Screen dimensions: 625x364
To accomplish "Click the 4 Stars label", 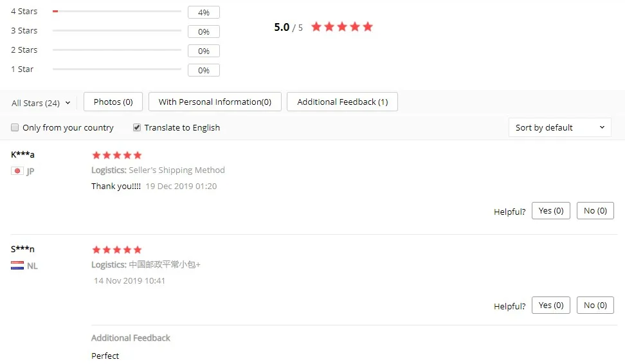I will tap(24, 11).
